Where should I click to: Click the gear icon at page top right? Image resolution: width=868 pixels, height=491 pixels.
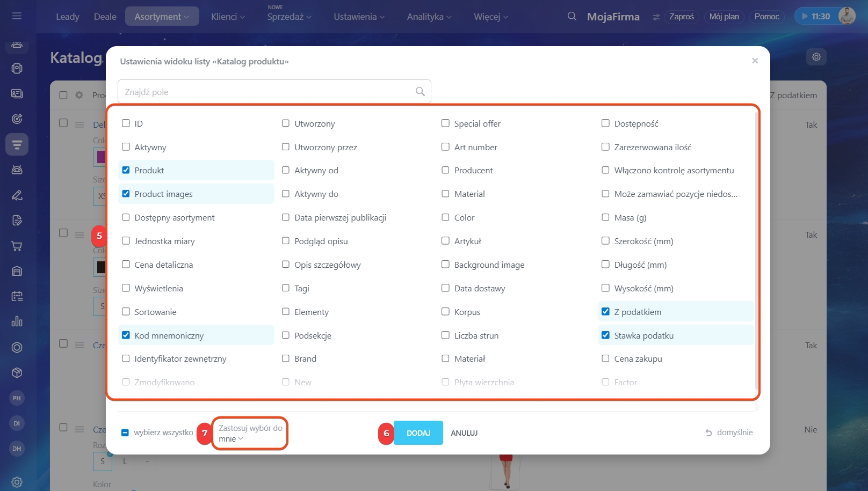(x=816, y=57)
